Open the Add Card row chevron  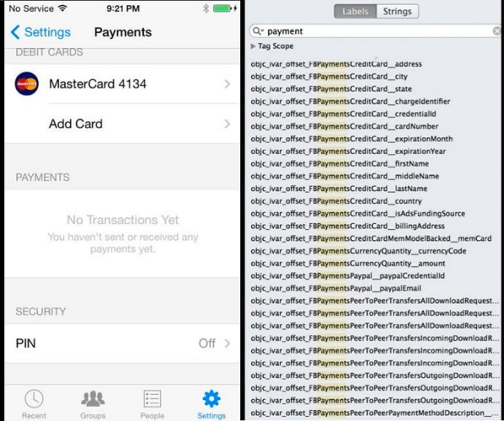(227, 123)
